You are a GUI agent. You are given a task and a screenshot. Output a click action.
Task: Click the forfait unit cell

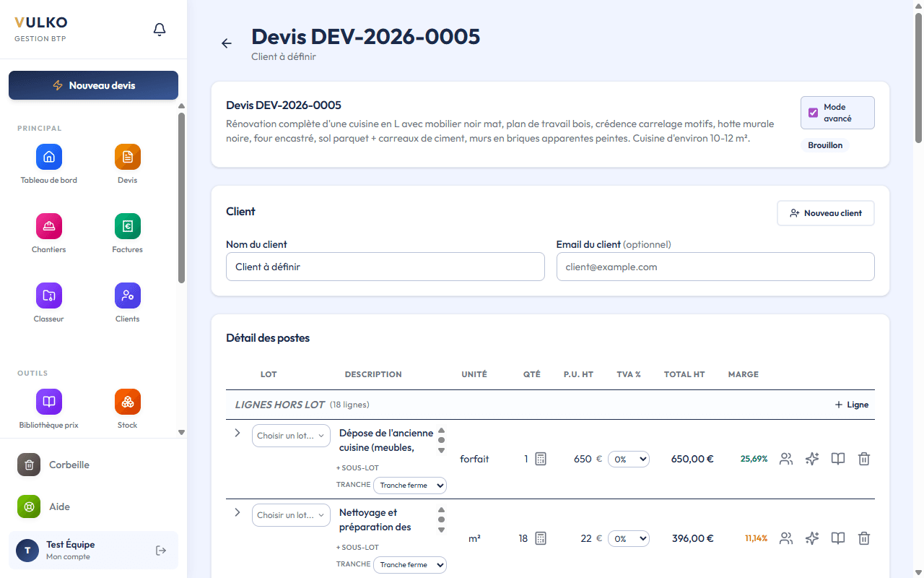474,459
